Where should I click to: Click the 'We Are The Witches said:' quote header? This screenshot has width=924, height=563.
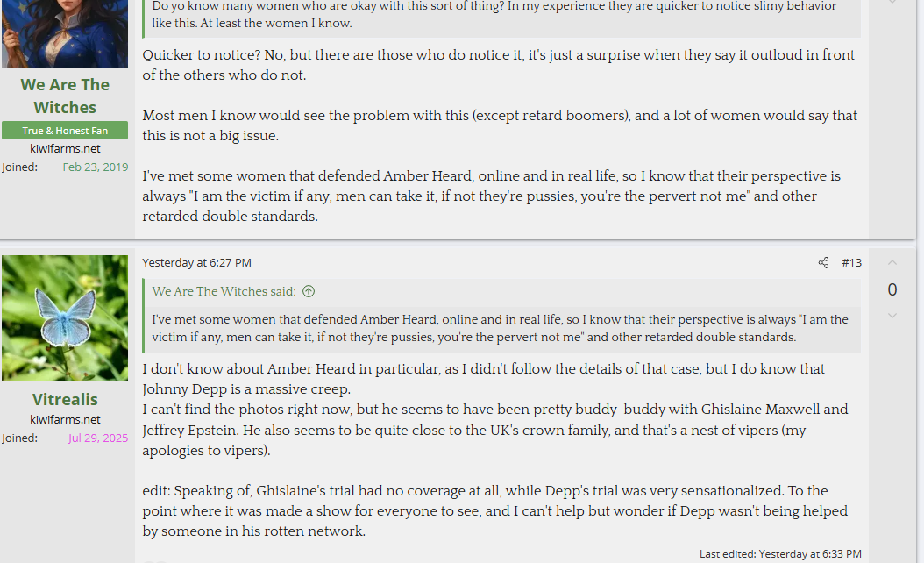tap(224, 291)
